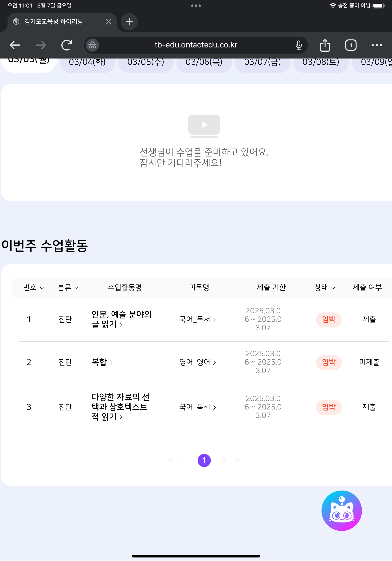The height and width of the screenshot is (561, 392).
Task: Select the 03/06(목) date tab
Action: [204, 62]
